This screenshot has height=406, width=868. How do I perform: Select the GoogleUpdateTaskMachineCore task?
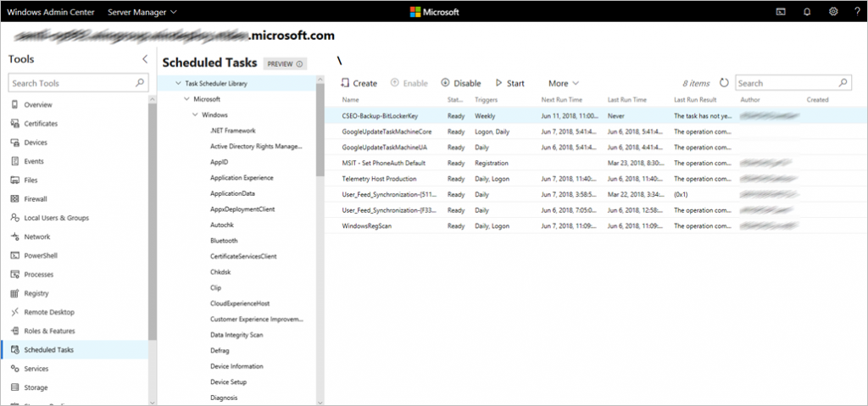[x=596, y=132]
